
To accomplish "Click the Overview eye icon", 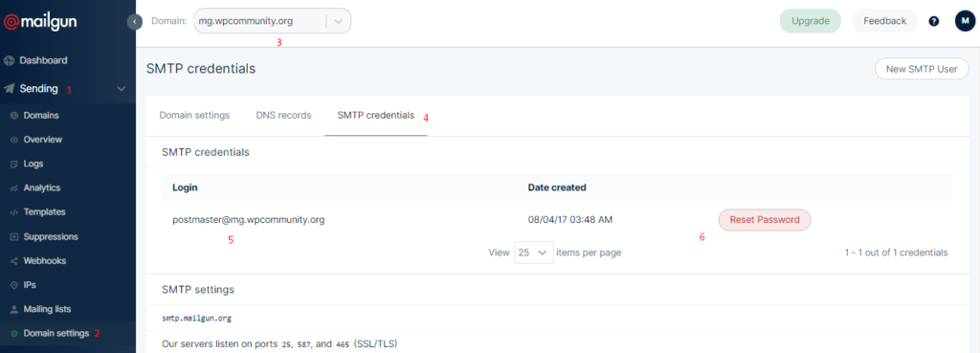I will pyautogui.click(x=14, y=140).
